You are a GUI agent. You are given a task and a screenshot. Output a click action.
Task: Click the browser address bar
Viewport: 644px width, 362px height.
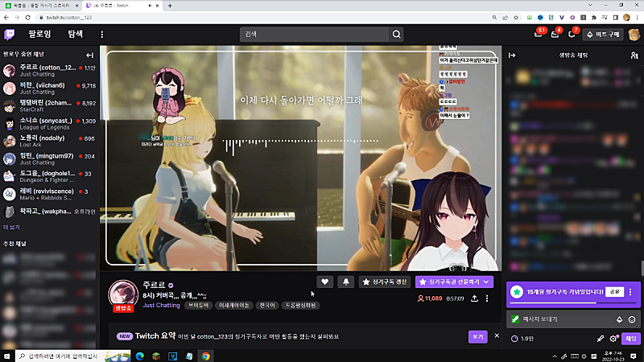click(263, 18)
